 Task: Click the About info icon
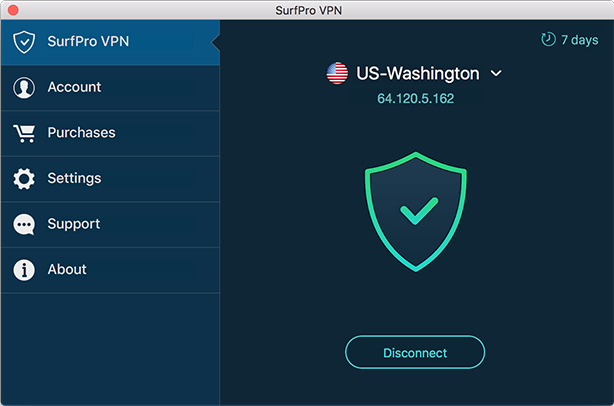click(24, 270)
